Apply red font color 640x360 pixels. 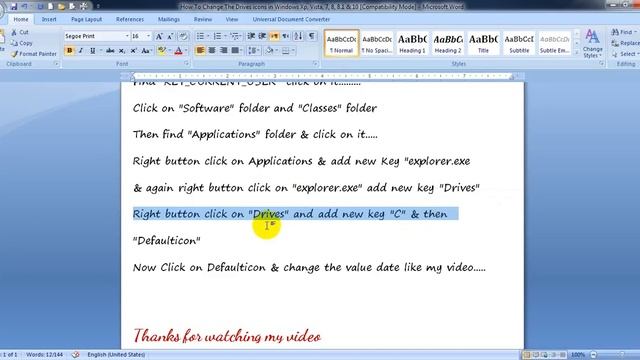coord(178,51)
